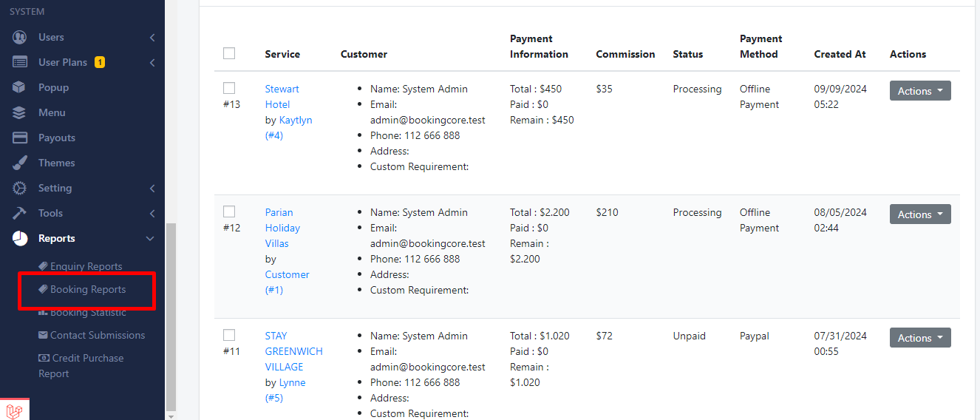Open the Laravel debug bar icon
The width and height of the screenshot is (980, 420).
pos(14,410)
